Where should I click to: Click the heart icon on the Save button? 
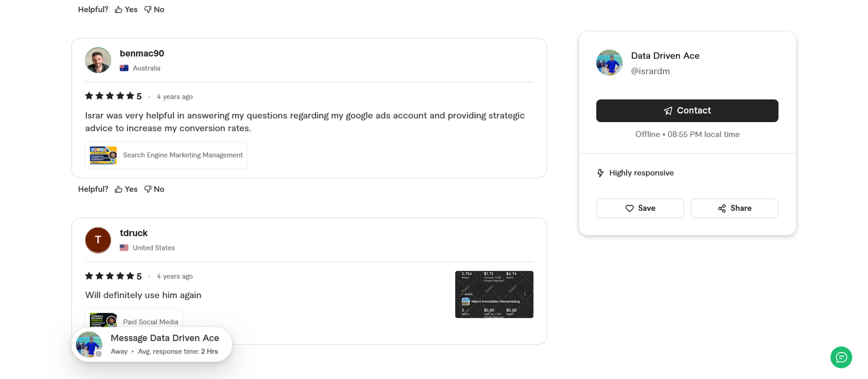(629, 208)
